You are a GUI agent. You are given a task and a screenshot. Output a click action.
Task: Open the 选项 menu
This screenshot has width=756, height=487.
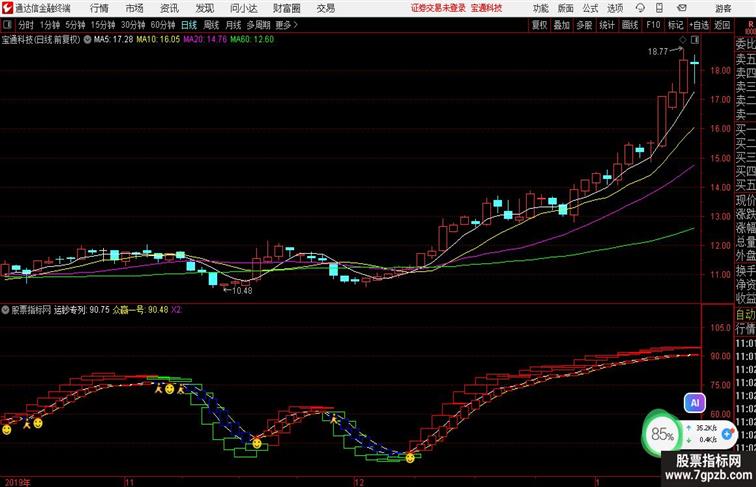(x=615, y=8)
